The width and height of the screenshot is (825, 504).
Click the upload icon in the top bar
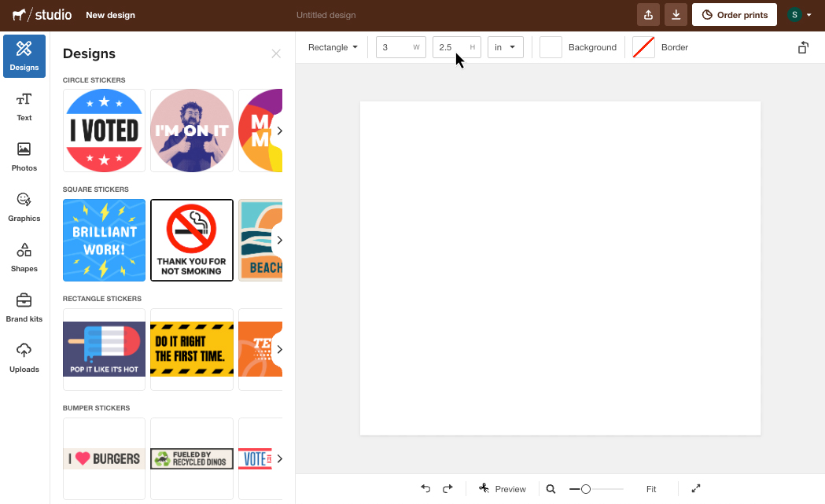pyautogui.click(x=647, y=14)
